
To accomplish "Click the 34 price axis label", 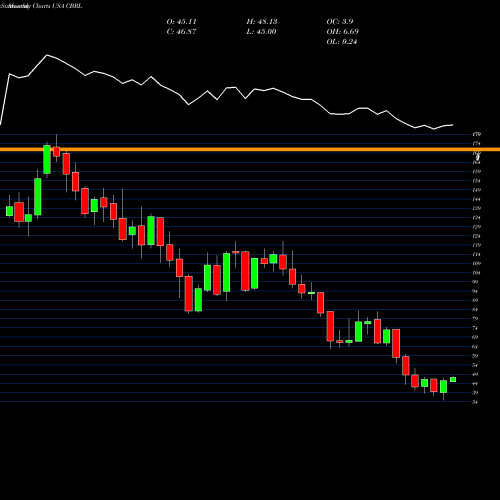I will [x=475, y=402].
